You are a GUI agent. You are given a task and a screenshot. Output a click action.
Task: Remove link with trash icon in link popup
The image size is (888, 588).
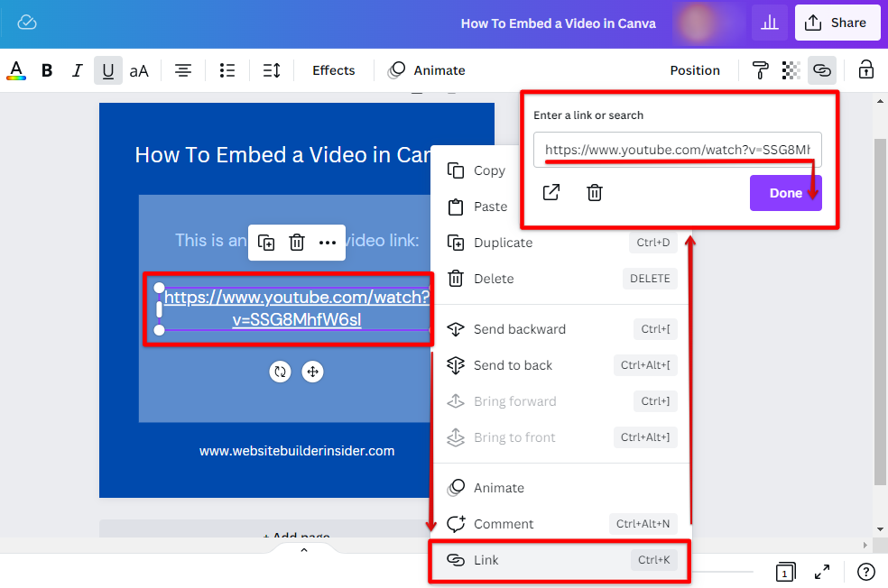coord(595,192)
